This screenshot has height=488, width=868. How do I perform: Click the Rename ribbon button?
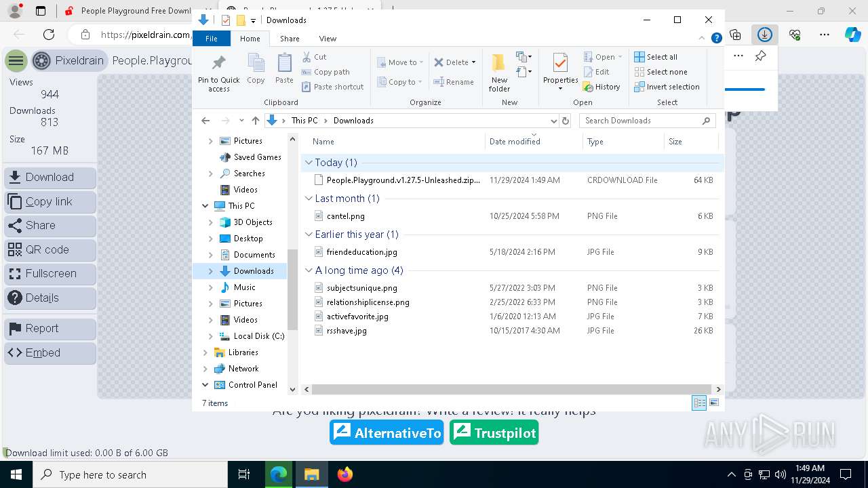(x=454, y=82)
